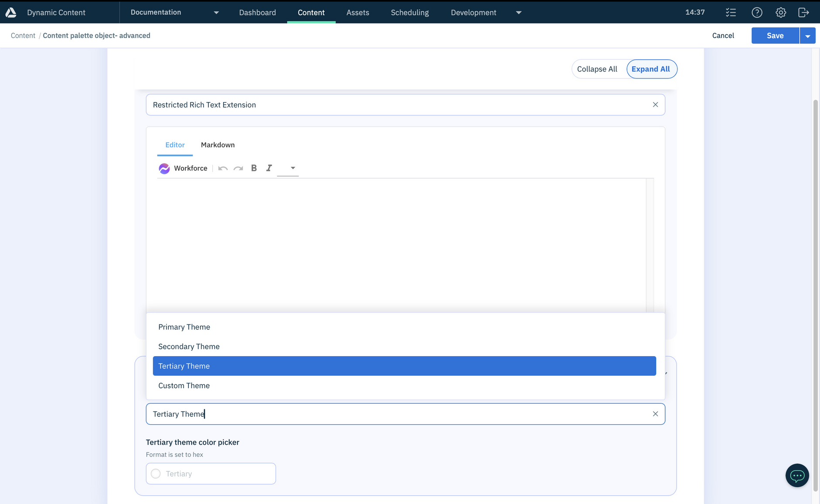Click the logout icon

[803, 13]
